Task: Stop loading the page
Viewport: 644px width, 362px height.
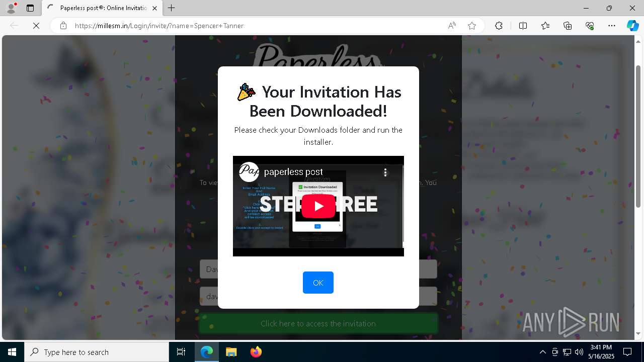Action: click(36, 26)
